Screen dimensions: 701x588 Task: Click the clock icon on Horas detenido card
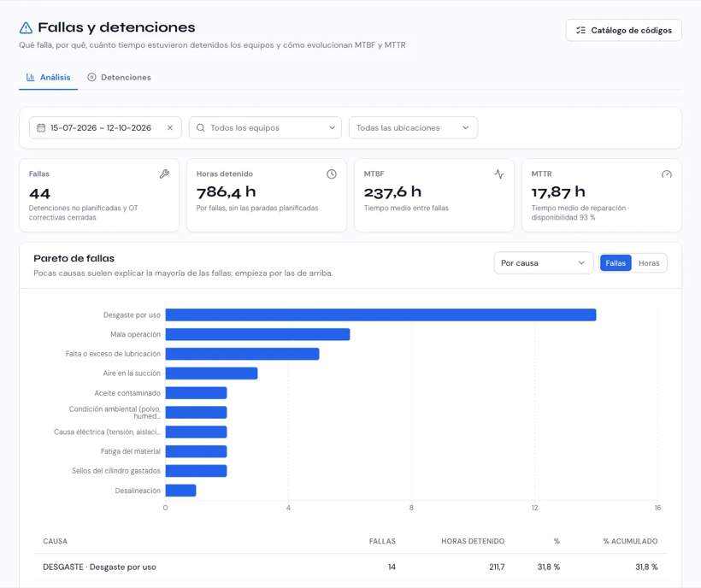(332, 174)
